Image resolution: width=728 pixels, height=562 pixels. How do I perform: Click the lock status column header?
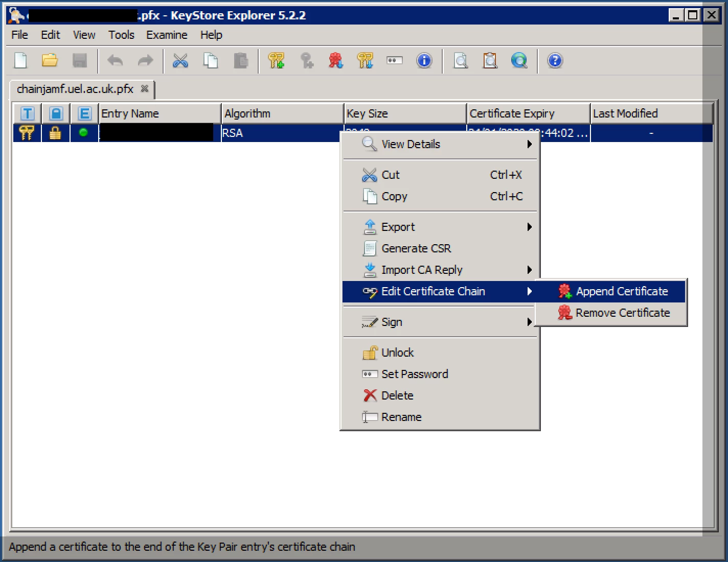(x=56, y=113)
